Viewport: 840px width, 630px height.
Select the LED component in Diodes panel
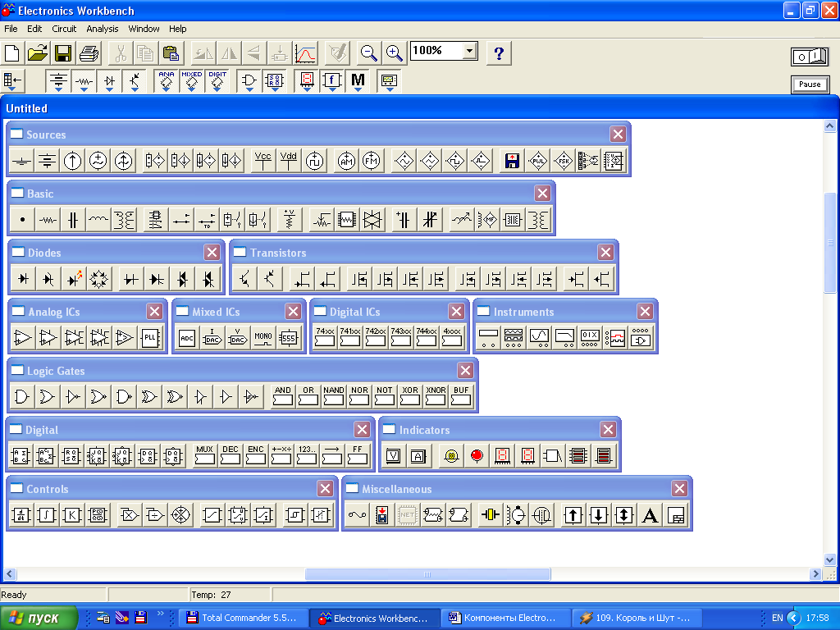coord(73,279)
